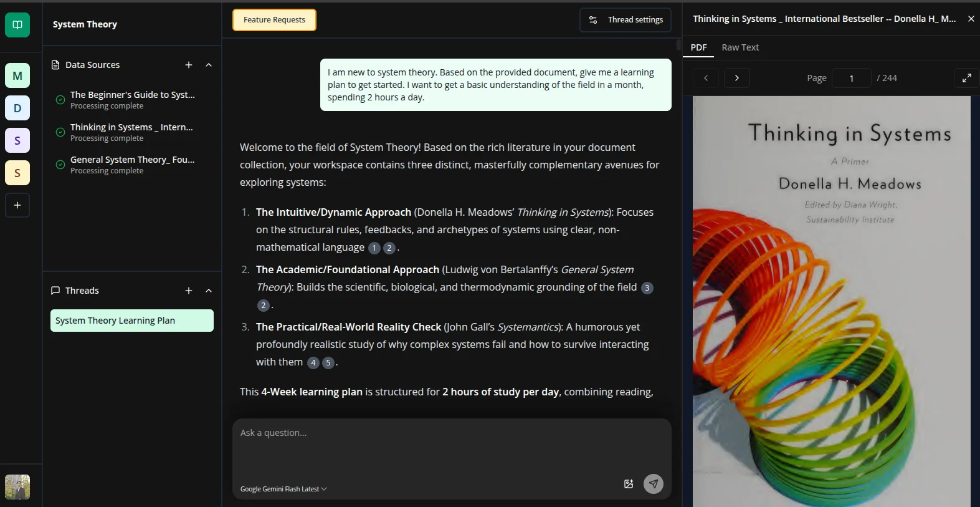Image resolution: width=980 pixels, height=507 pixels.
Task: Click the green book app logo
Action: (x=17, y=25)
